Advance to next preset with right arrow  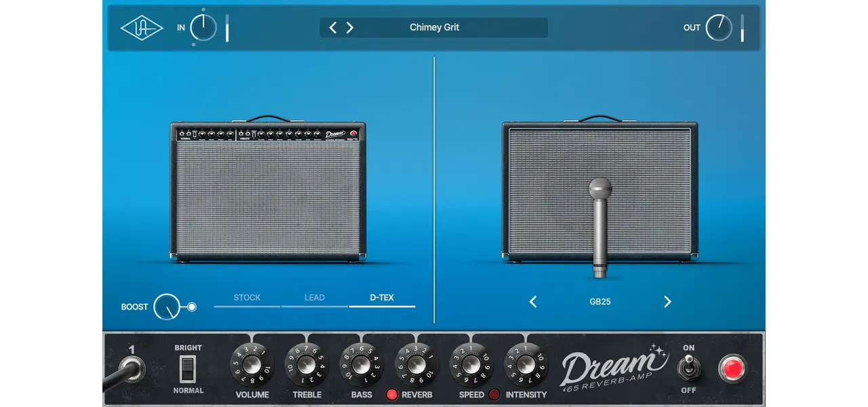point(350,28)
